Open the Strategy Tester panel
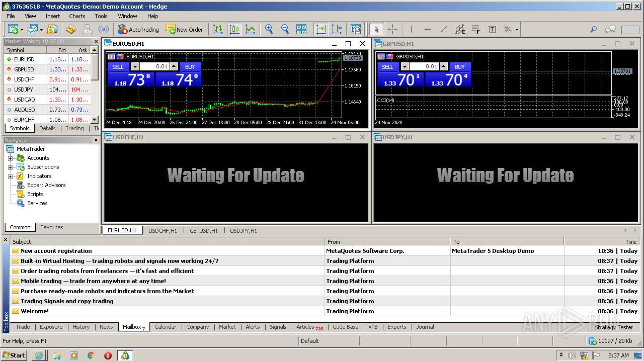This screenshot has height=362, width=644. [614, 327]
